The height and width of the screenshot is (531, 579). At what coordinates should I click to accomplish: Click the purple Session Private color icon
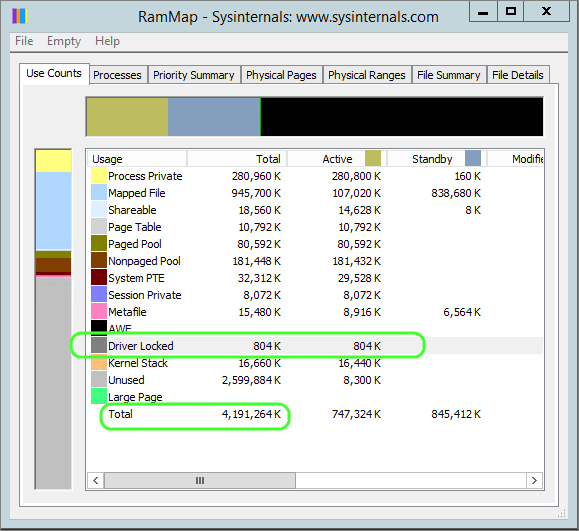pyautogui.click(x=99, y=295)
